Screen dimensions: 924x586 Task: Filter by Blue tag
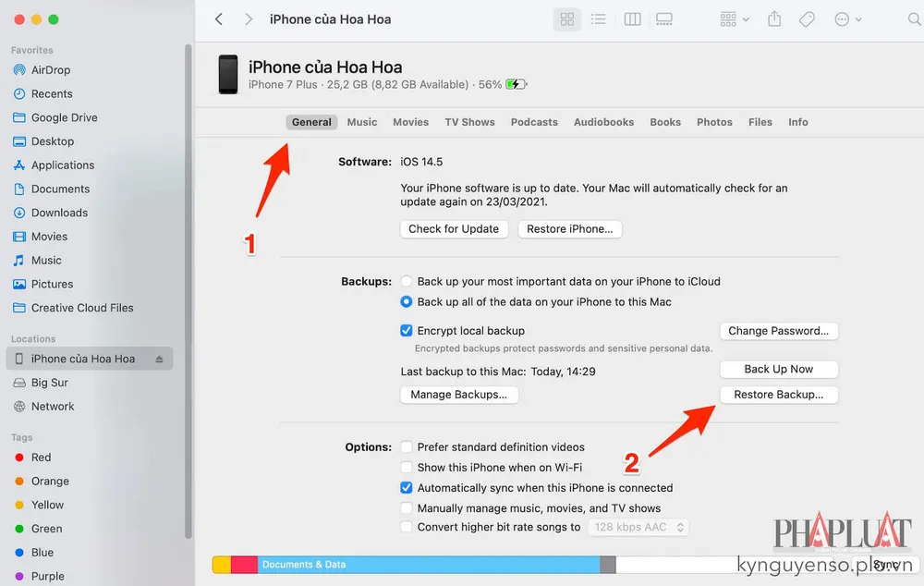tap(34, 553)
